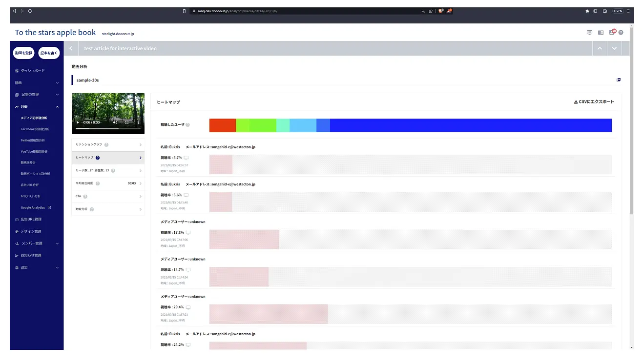644x363 pixels.
Task: Click the 動画を登録 button
Action: point(23,53)
